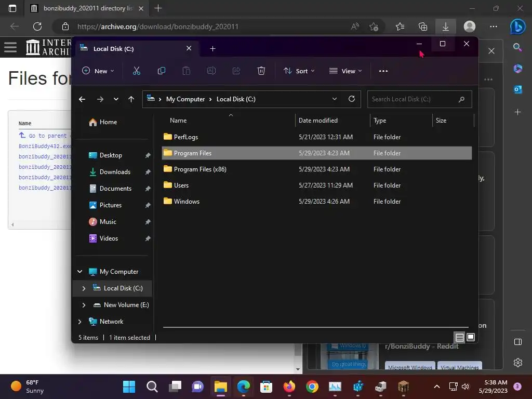Close the Local Disk (C:) Explorer tab
532x399 pixels.
click(x=189, y=48)
